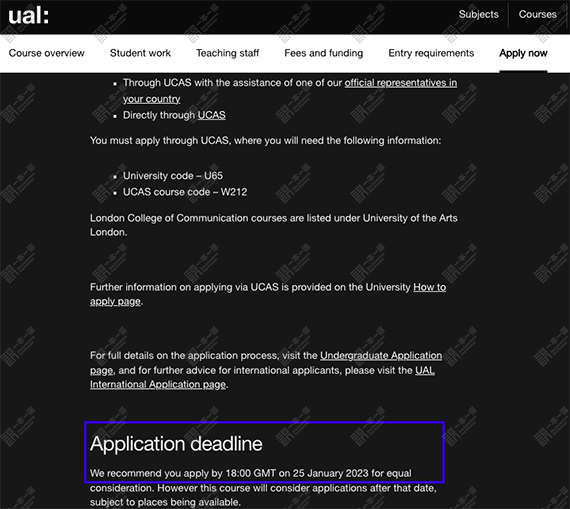The height and width of the screenshot is (509, 570).
Task: Click the ual: logo
Action: 28,16
